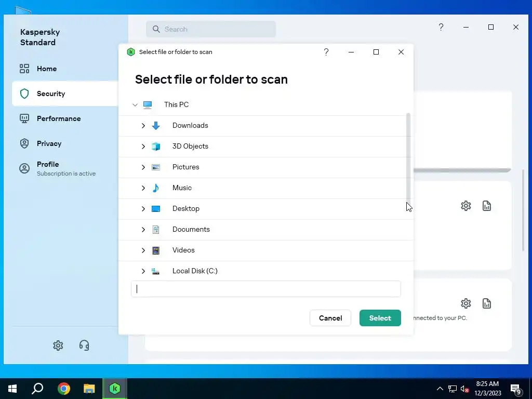Open File Explorer from the taskbar

[x=89, y=389]
